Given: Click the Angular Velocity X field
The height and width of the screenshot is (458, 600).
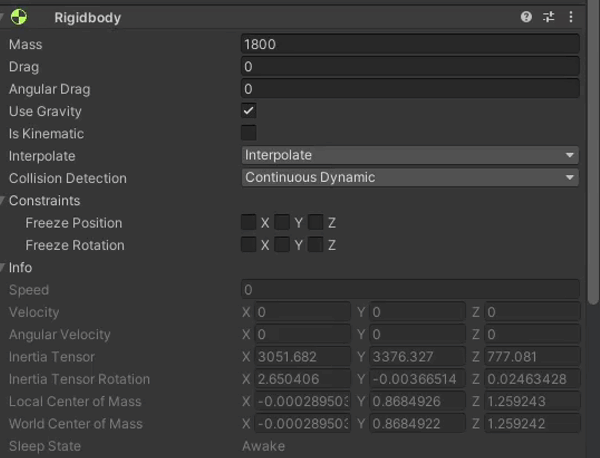Looking at the screenshot, I should click(302, 334).
